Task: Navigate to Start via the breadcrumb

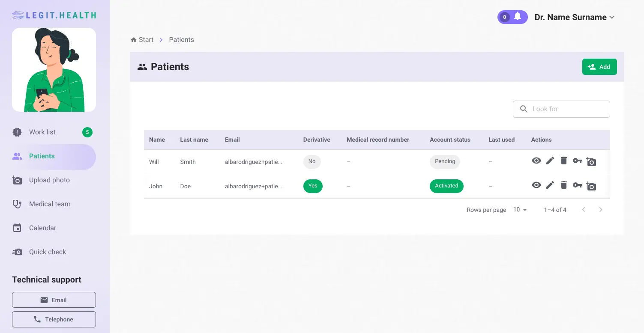Action: point(142,39)
